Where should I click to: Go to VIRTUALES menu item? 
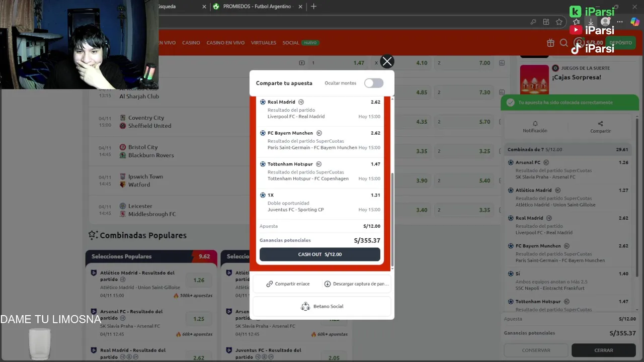point(264,43)
